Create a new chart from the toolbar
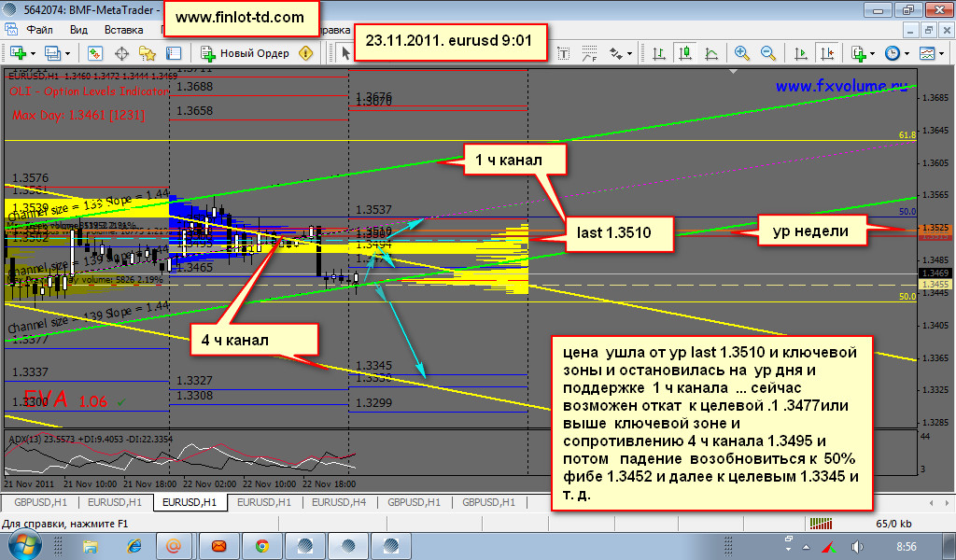Viewport: 956px width, 560px height. point(18,53)
